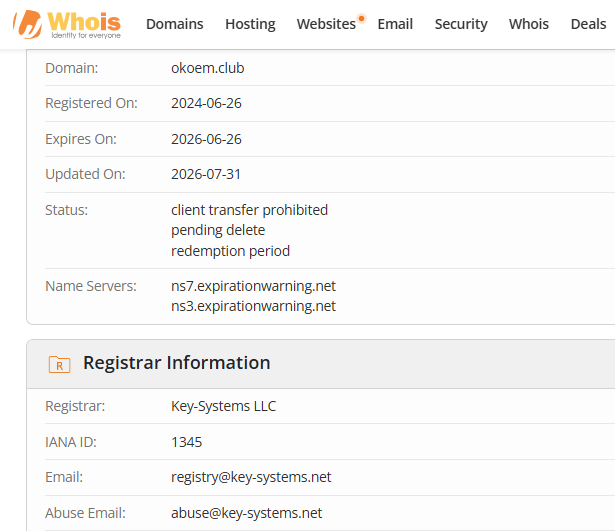This screenshot has width=615, height=531.
Task: Click the Registrar Information folder icon
Action: [59, 364]
